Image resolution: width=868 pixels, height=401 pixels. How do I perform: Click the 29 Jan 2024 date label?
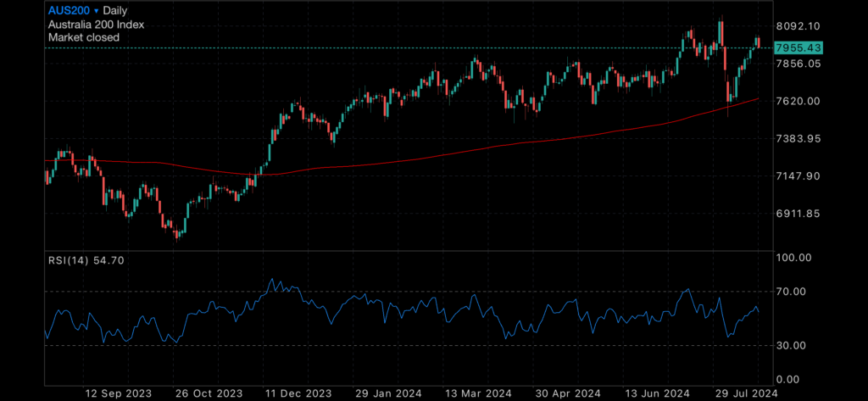tap(387, 393)
